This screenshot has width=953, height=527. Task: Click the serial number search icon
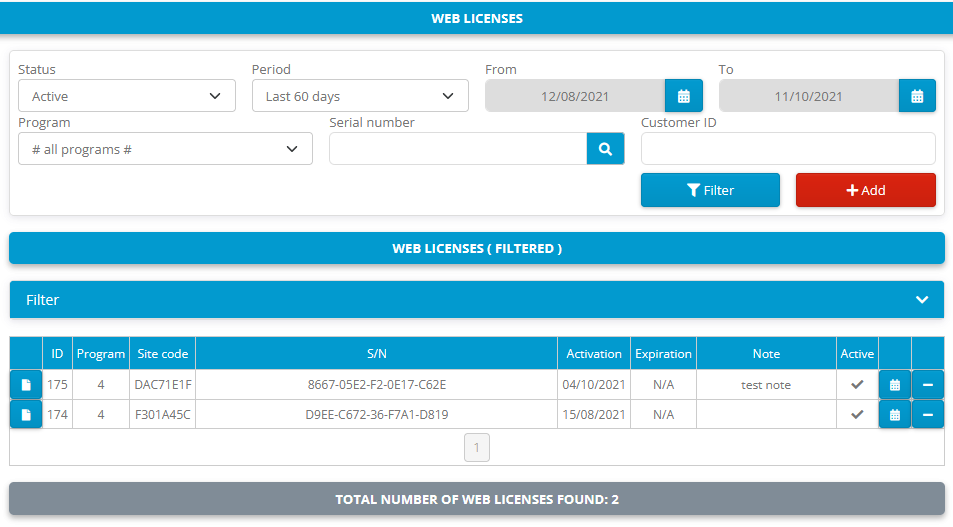click(605, 149)
